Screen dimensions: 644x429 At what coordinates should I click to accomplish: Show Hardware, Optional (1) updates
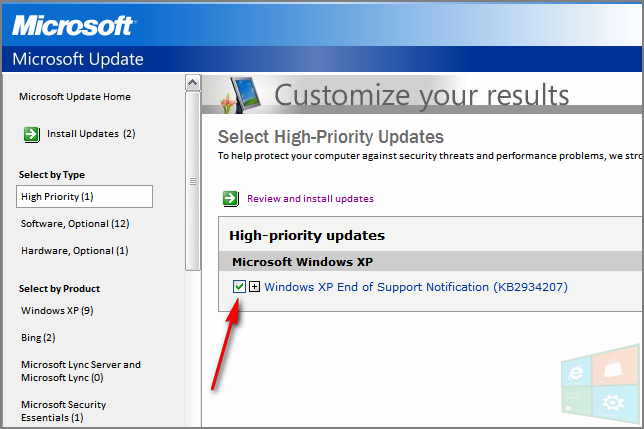pyautogui.click(x=75, y=250)
